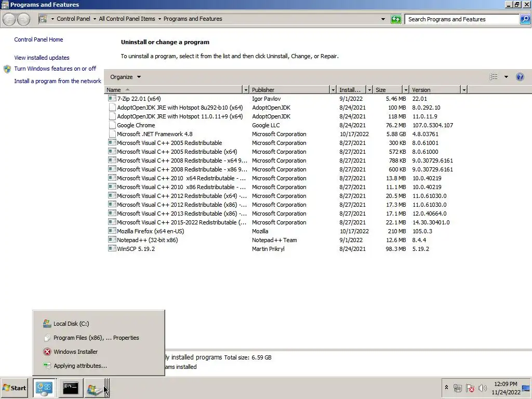Click the All Control Panel Items breadcrumb
Viewport: 532px width, 399px height.
pyautogui.click(x=127, y=19)
